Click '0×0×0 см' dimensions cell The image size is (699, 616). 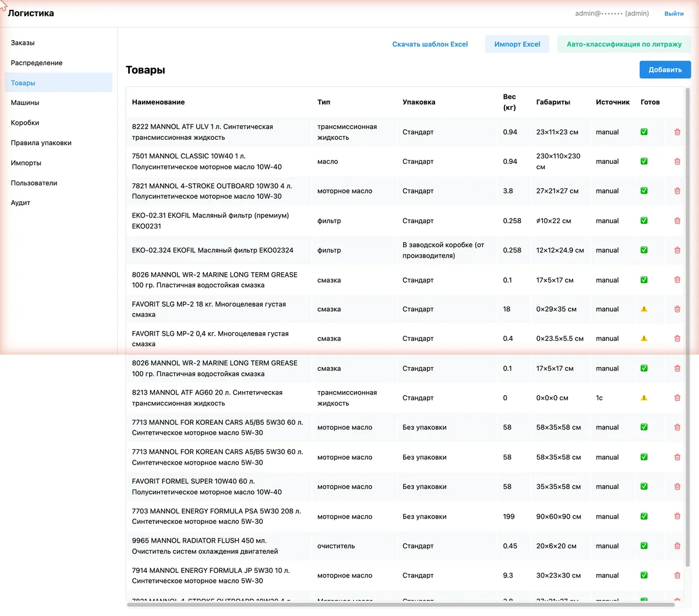pyautogui.click(x=552, y=398)
